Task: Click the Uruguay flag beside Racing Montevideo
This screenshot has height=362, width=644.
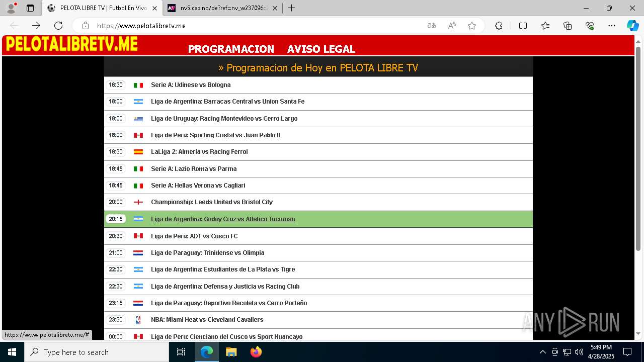Action: (138, 119)
